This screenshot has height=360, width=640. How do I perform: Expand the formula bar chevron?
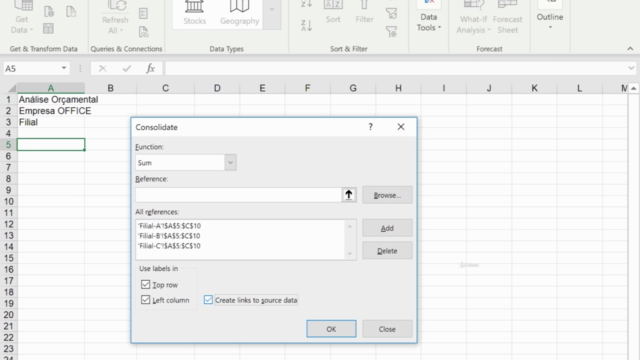point(631,69)
